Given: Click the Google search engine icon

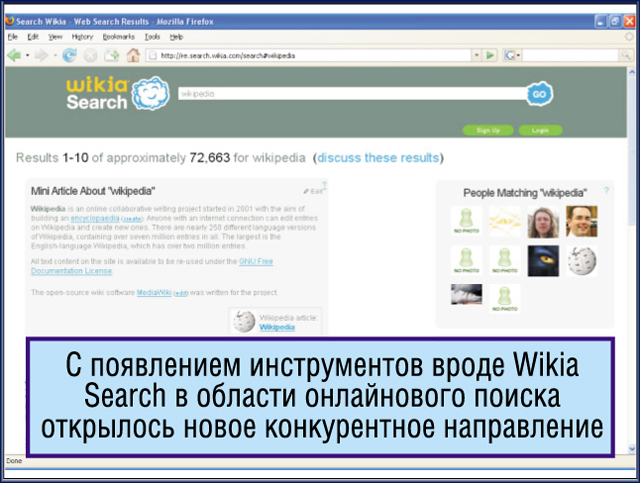Looking at the screenshot, I should click(509, 55).
